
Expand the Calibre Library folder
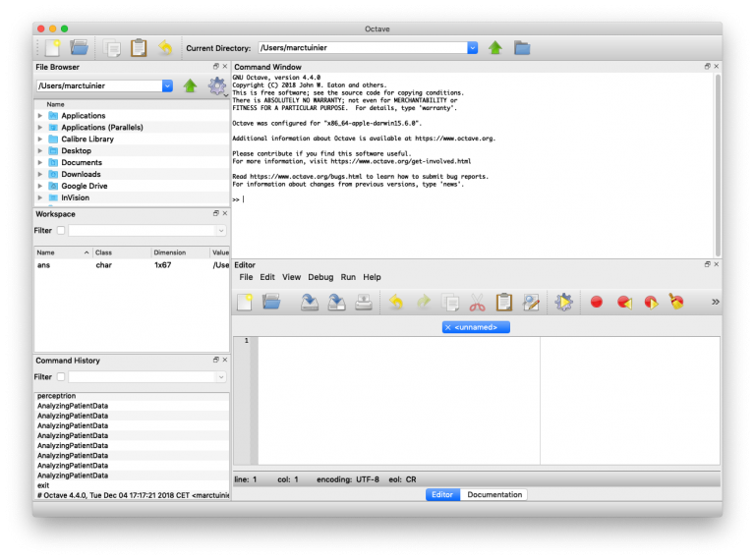coord(40,139)
